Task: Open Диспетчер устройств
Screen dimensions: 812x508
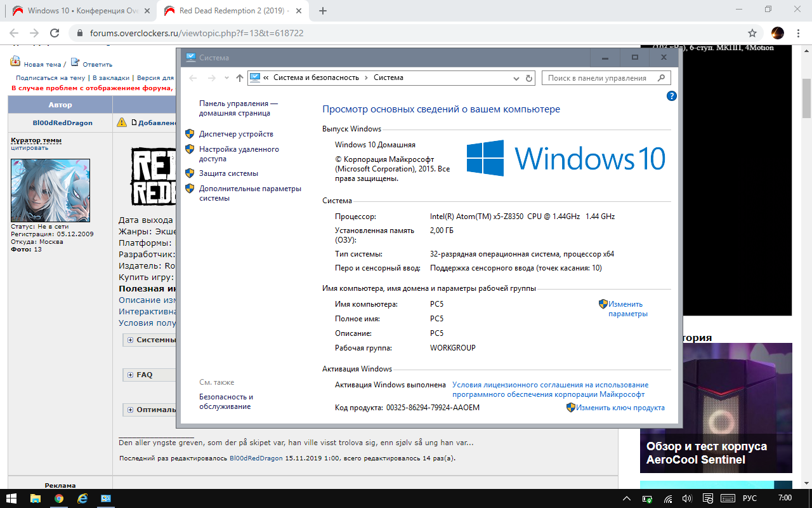Action: tap(236, 134)
